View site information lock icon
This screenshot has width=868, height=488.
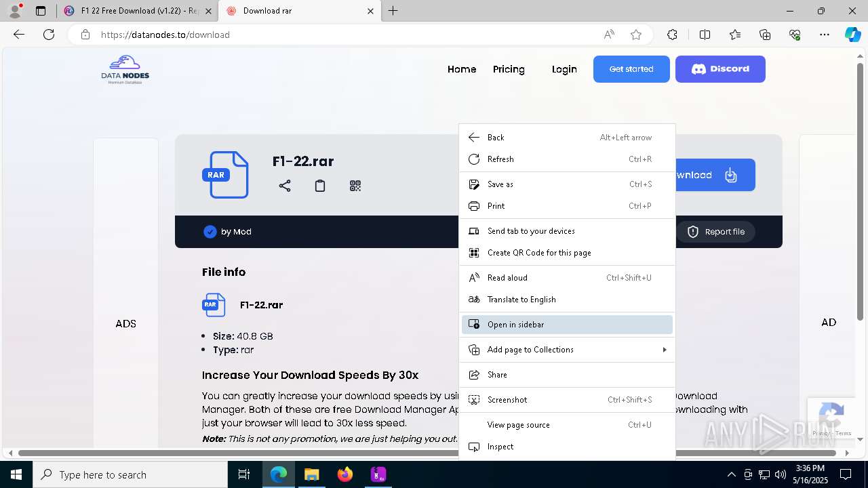[85, 35]
